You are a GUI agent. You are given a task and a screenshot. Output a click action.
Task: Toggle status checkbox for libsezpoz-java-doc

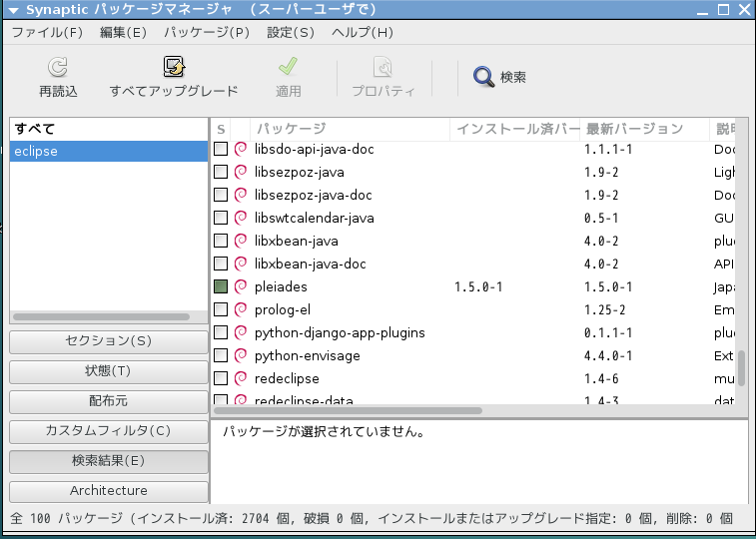coord(221,195)
